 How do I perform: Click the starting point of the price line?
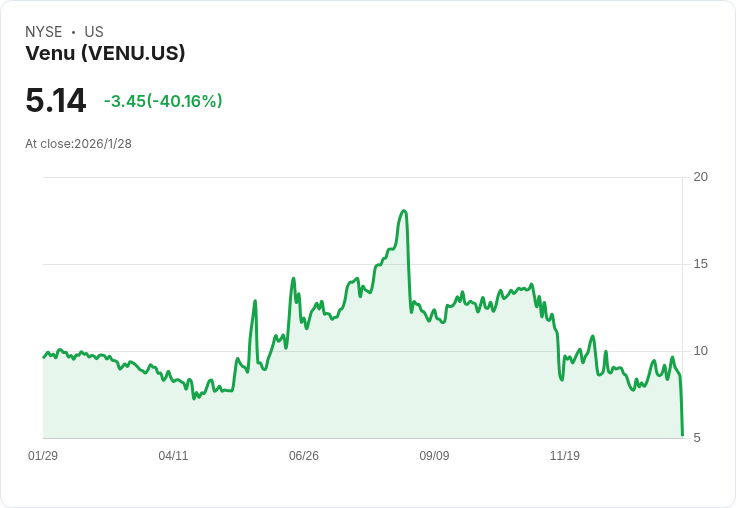tap(44, 357)
